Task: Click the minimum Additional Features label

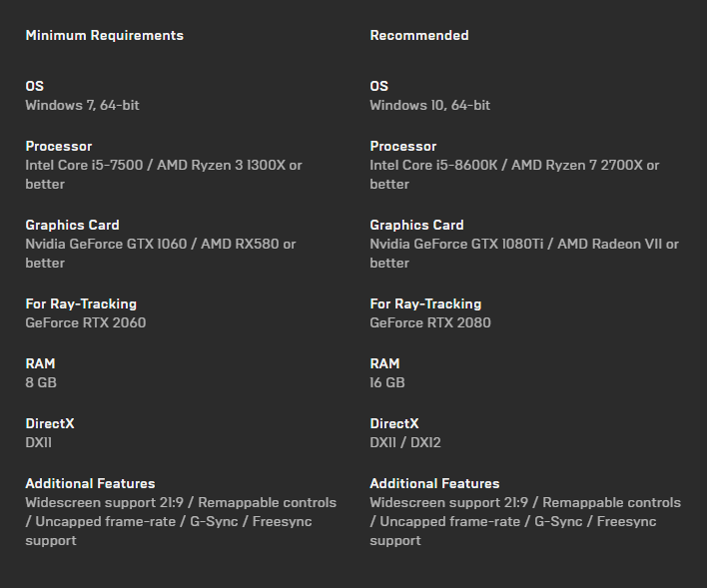Action: click(x=90, y=483)
